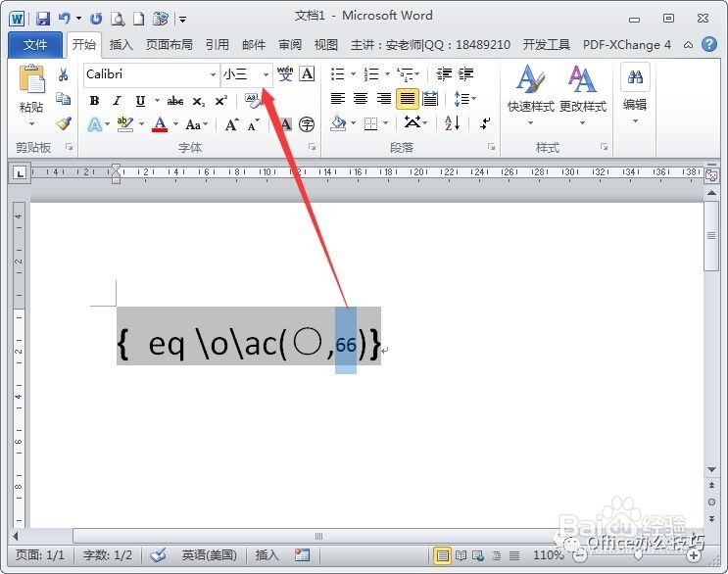
Task: Expand bullets list style dropdown
Action: (353, 73)
